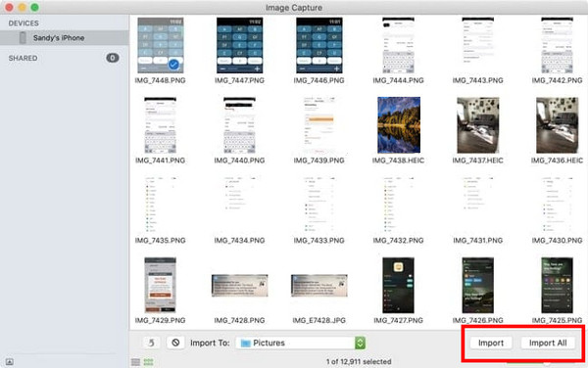The height and width of the screenshot is (368, 588).
Task: Select the iPhone device icon in sidebar
Action: tap(23, 38)
